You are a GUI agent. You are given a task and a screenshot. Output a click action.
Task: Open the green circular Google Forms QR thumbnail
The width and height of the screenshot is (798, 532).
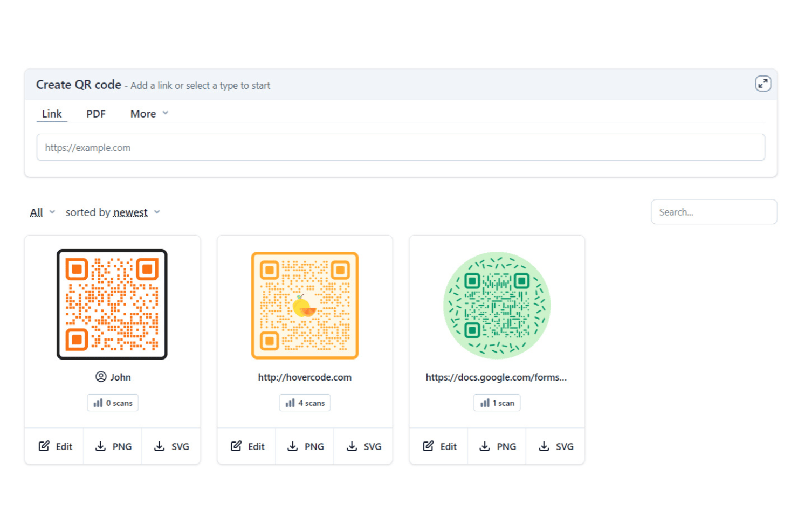tap(497, 305)
